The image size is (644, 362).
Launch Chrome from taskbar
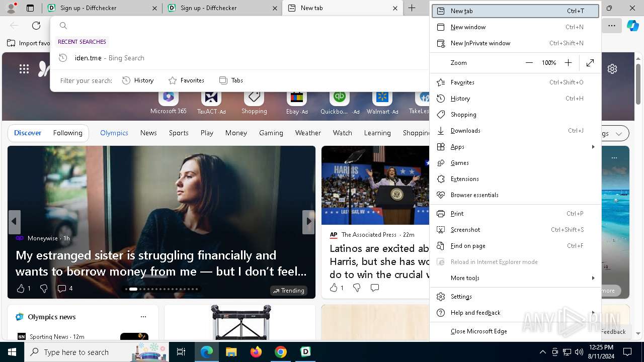point(281,352)
